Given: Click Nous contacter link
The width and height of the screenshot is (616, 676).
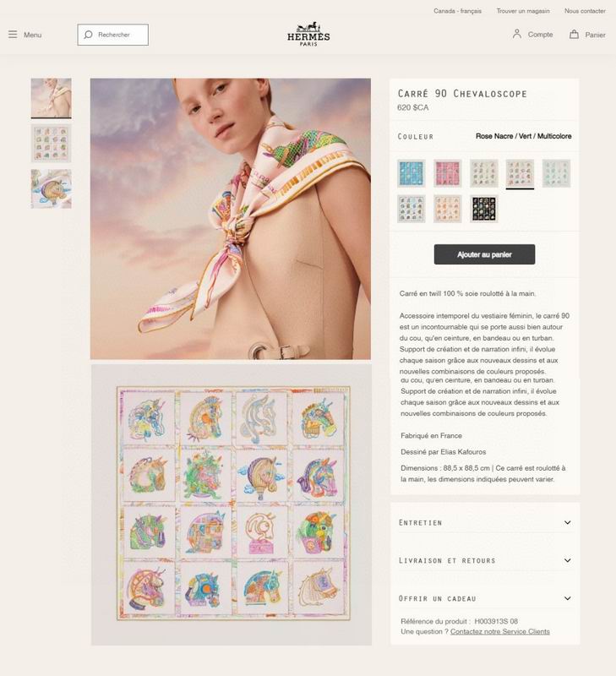Looking at the screenshot, I should pyautogui.click(x=585, y=11).
